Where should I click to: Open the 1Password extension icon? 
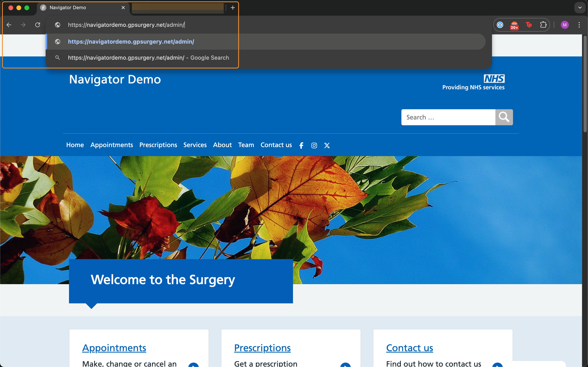[500, 25]
